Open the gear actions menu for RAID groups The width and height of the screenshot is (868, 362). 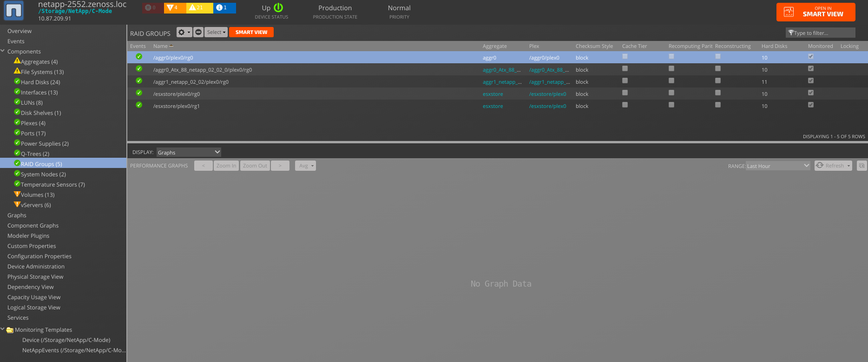pyautogui.click(x=184, y=32)
